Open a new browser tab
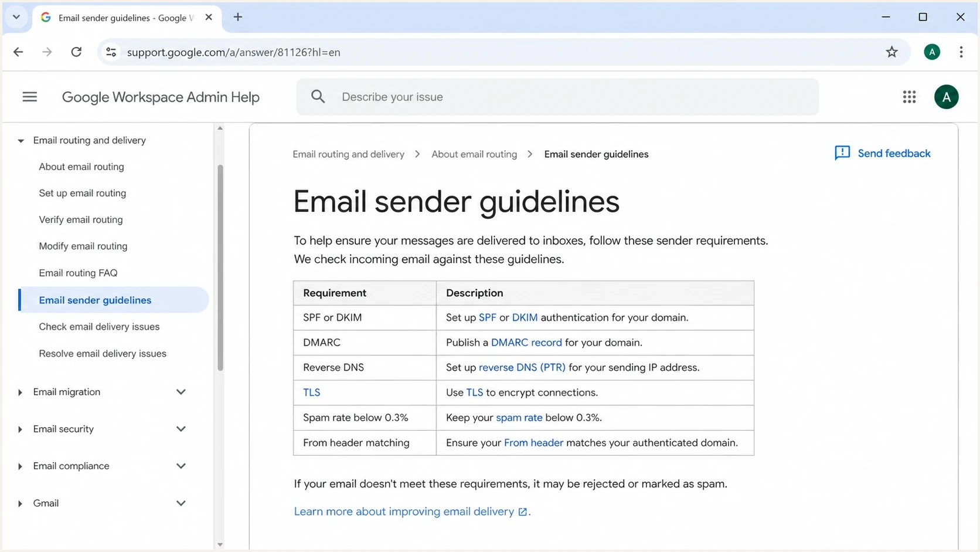This screenshot has height=552, width=980. (x=238, y=17)
